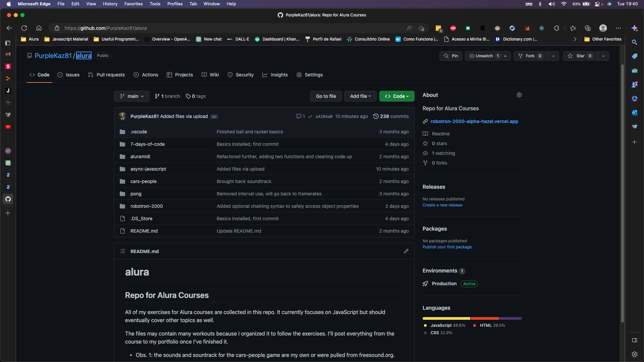This screenshot has height=362, width=644.
Task: Open YouTube icon in vertical tabs
Action: tap(8, 127)
